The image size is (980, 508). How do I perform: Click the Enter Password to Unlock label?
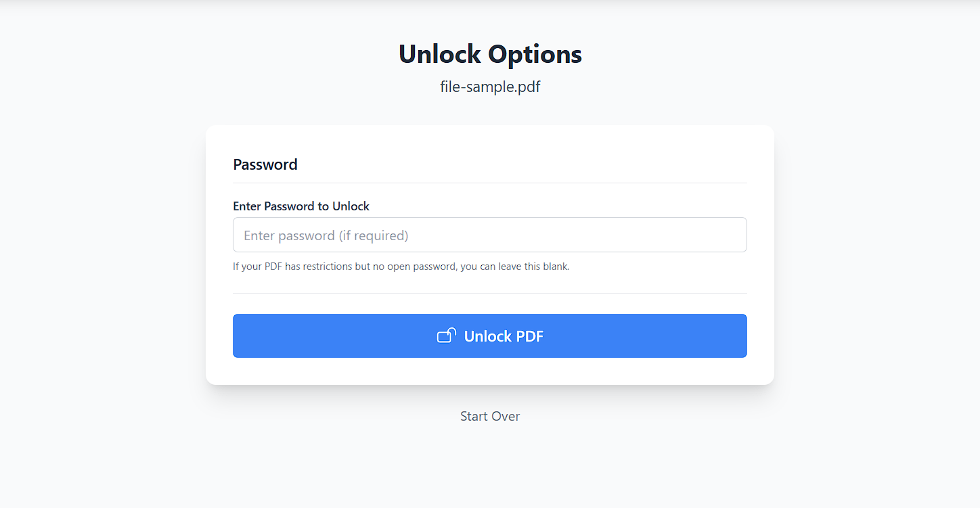pyautogui.click(x=301, y=206)
